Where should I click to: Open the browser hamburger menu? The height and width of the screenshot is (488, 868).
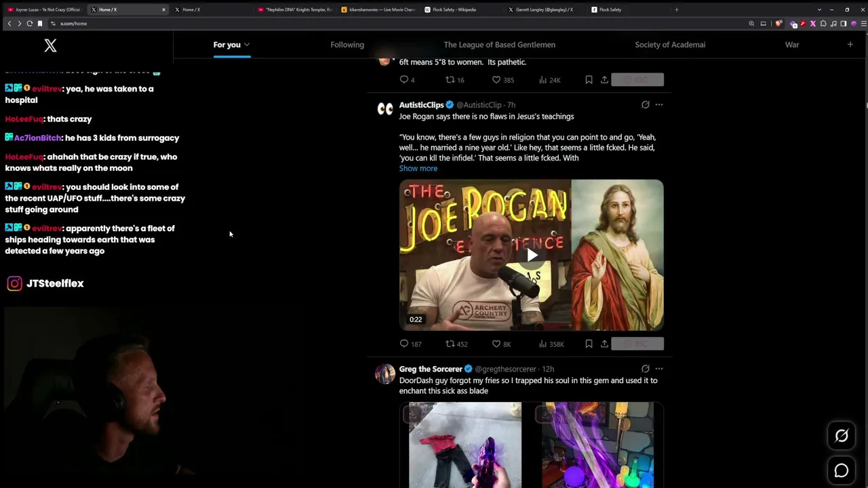point(863,24)
